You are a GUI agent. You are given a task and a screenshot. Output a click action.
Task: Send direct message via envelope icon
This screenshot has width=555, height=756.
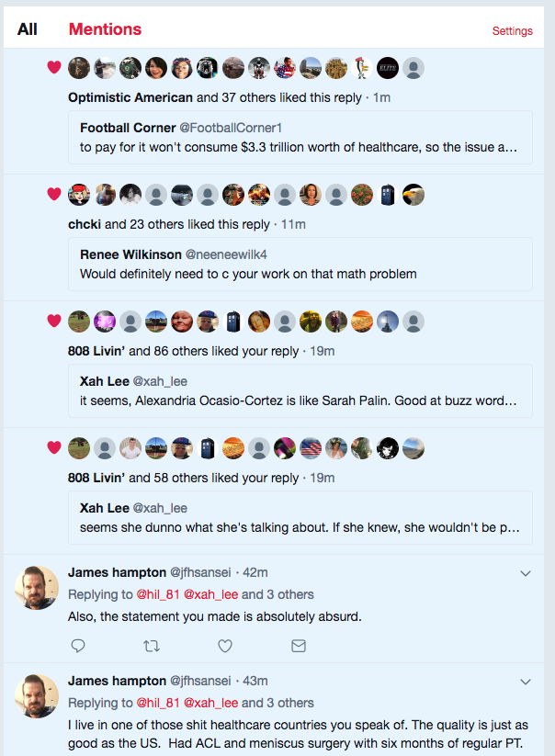pyautogui.click(x=299, y=646)
